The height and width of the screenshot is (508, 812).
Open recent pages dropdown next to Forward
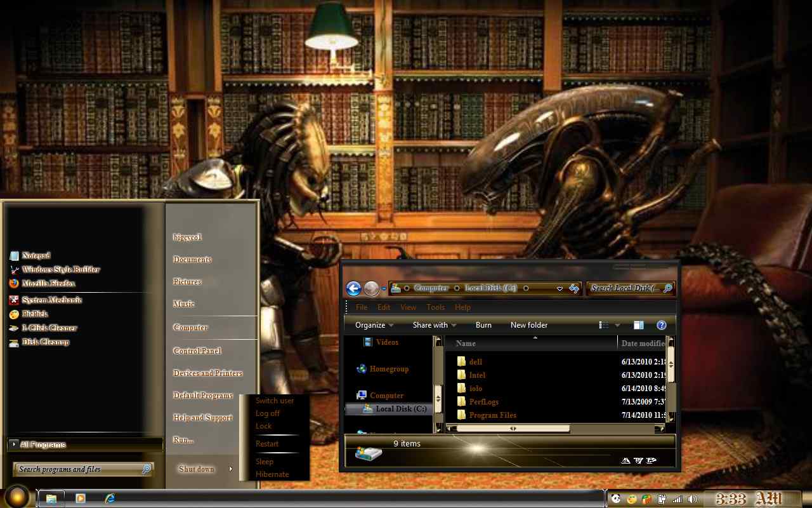(384, 289)
